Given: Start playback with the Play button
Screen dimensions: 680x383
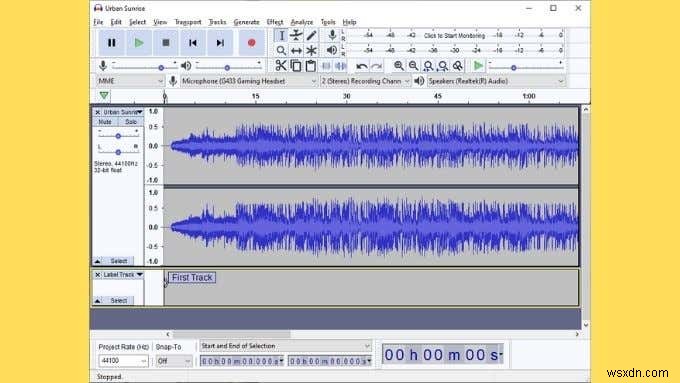Looking at the screenshot, I should [x=139, y=43].
